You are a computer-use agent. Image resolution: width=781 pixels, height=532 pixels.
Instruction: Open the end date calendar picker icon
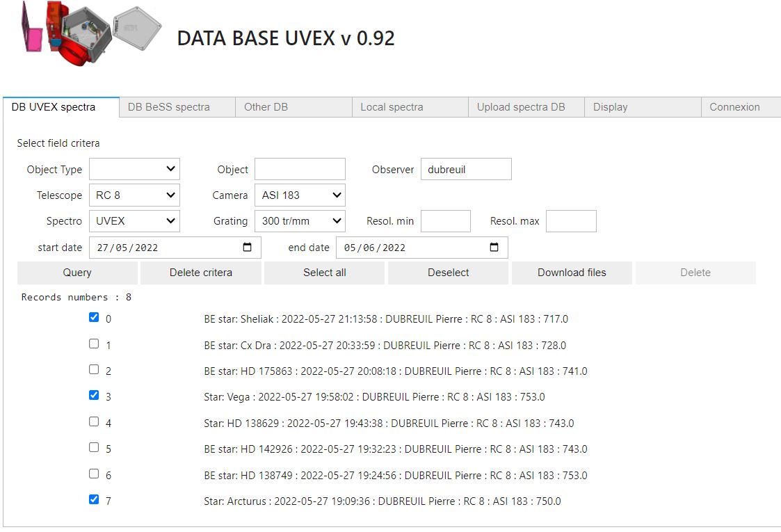[x=494, y=248]
